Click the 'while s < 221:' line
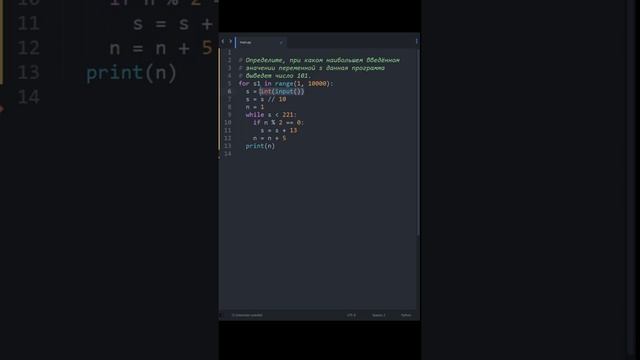640x360 pixels. click(271, 115)
